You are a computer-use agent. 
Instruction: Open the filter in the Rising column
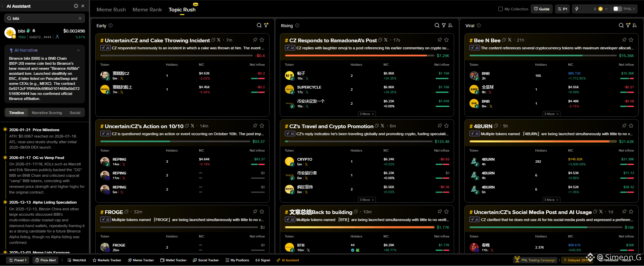(444, 25)
